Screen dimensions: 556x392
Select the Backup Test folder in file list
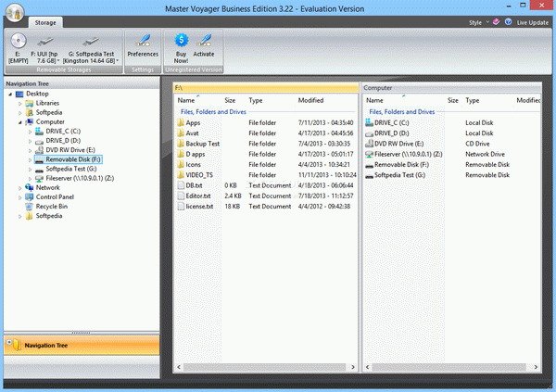point(202,144)
